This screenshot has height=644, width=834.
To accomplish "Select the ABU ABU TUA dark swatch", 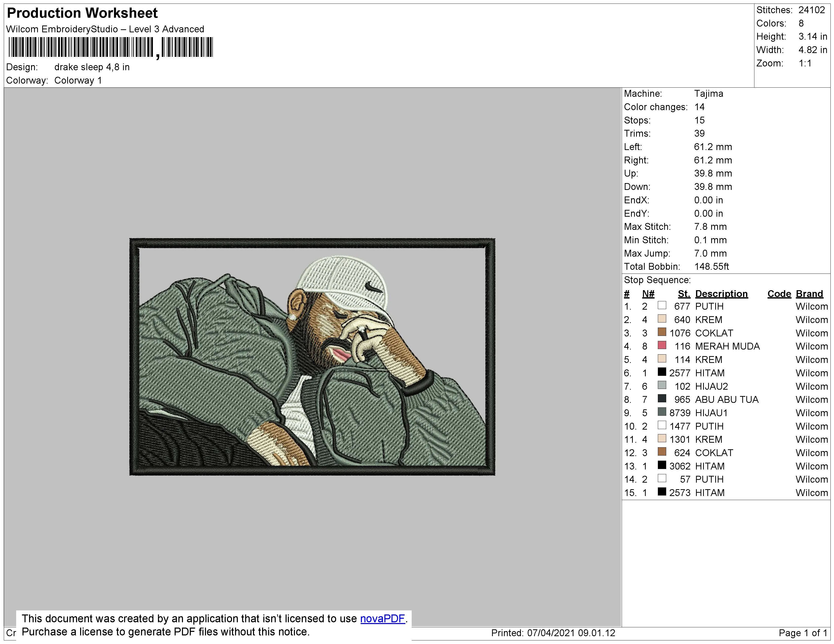I will [x=662, y=398].
